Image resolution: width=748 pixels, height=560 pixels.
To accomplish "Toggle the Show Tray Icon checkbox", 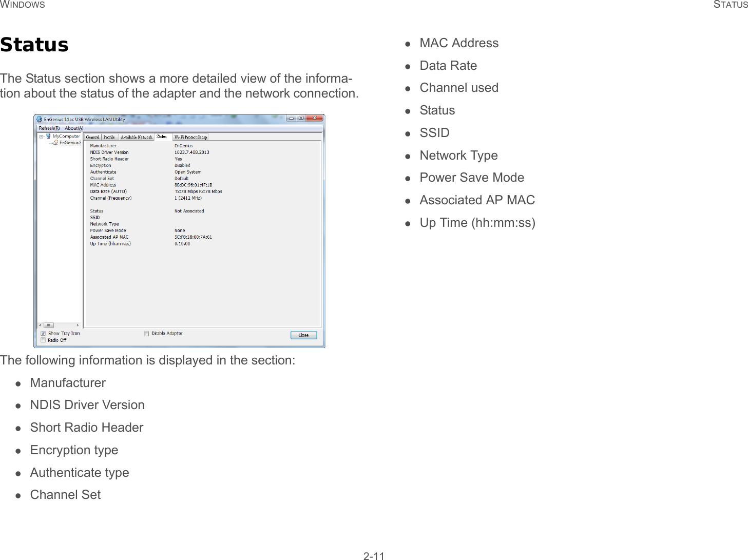I will (x=43, y=334).
